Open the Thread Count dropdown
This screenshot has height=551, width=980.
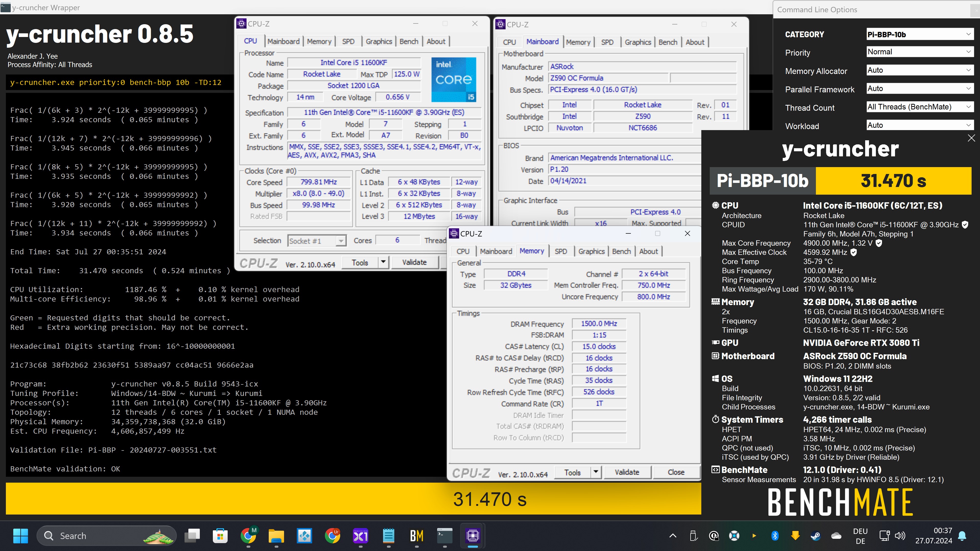click(920, 107)
